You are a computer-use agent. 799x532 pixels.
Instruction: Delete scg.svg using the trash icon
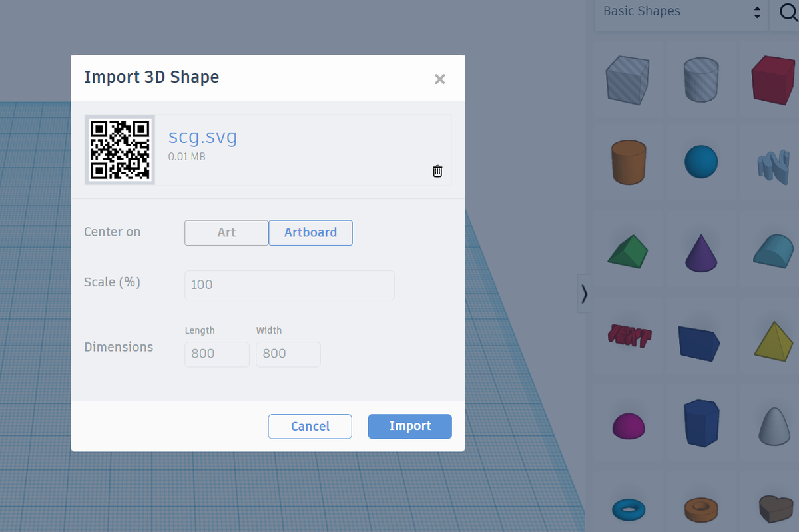(437, 170)
